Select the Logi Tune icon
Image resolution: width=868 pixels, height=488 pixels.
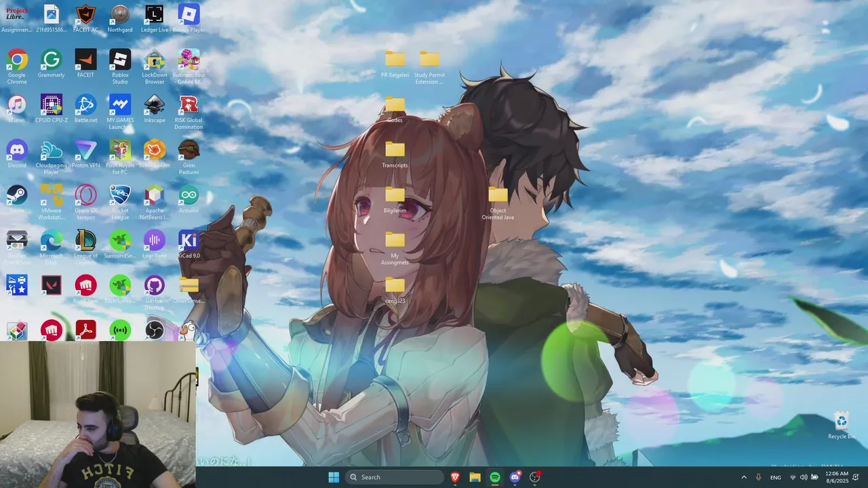point(155,245)
